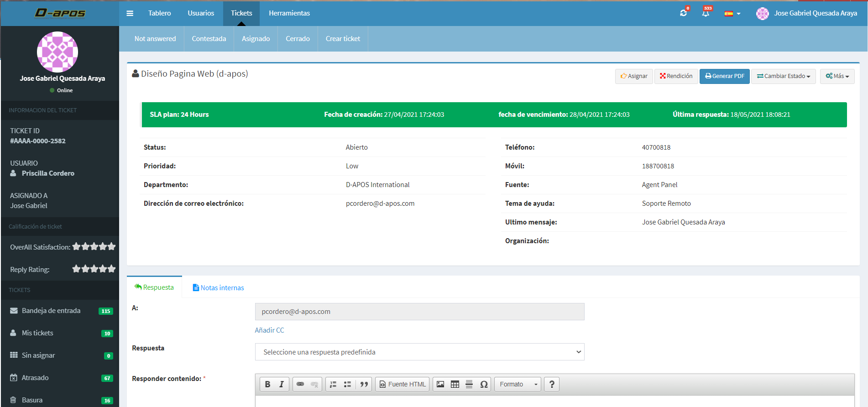
Task: Expand the Cambiar Estado dropdown
Action: (783, 76)
